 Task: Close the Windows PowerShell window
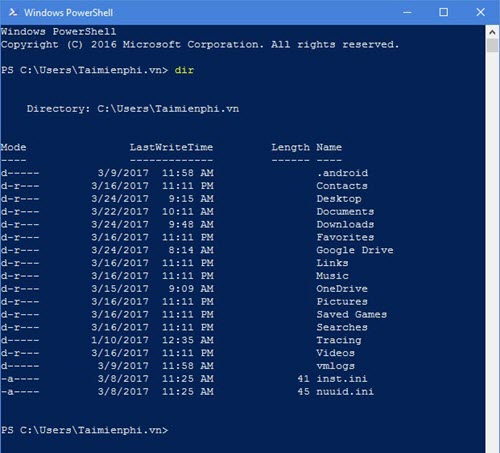[480, 12]
